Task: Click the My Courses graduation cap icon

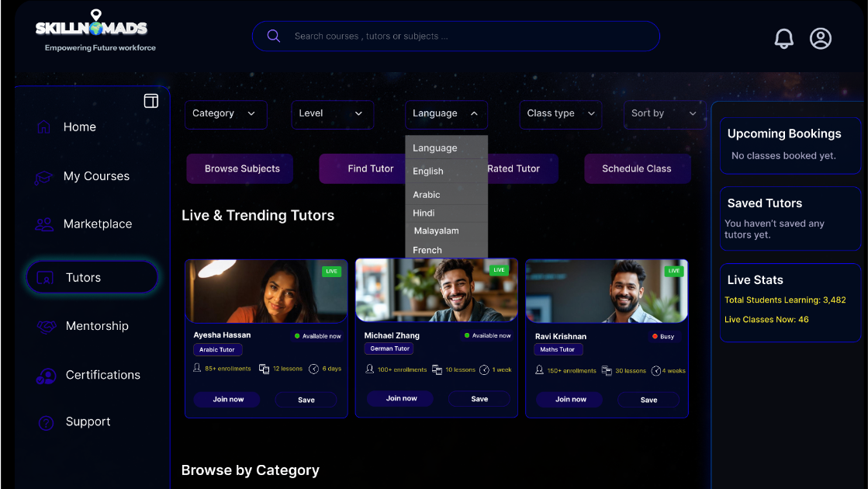Action: (x=43, y=177)
